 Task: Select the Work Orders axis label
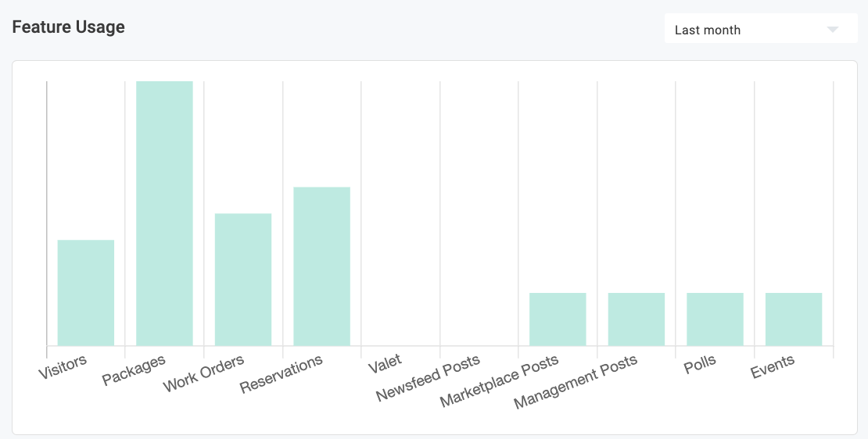coord(203,374)
